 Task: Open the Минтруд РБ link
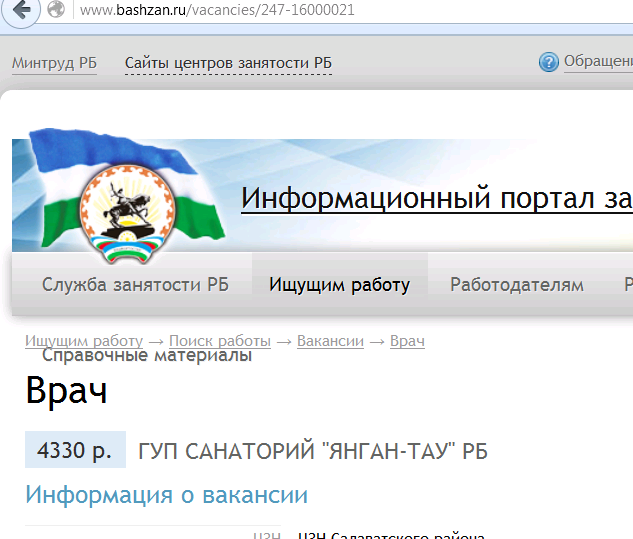[x=54, y=63]
